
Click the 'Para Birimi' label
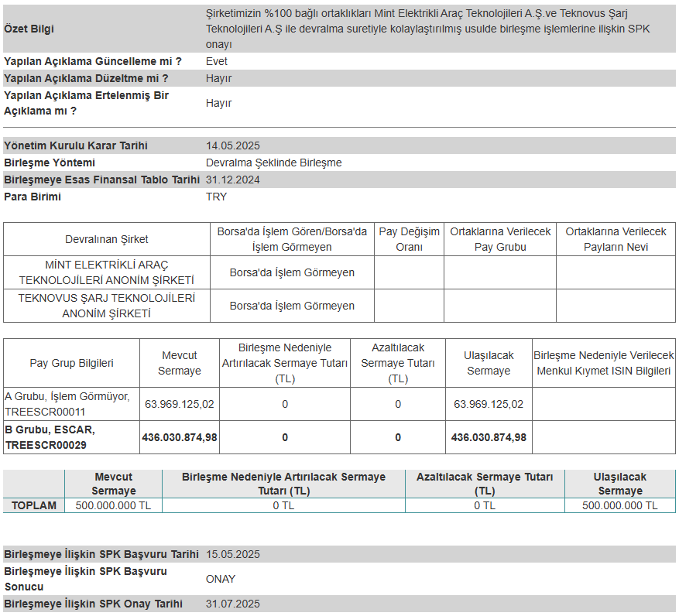pyautogui.click(x=33, y=197)
